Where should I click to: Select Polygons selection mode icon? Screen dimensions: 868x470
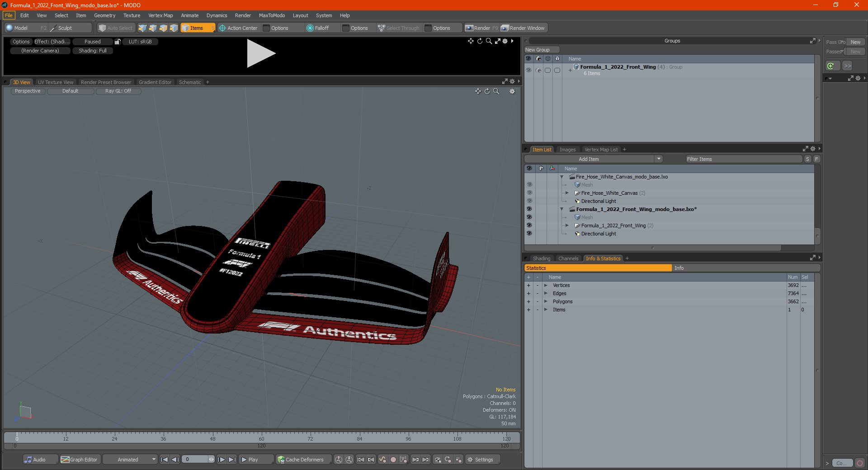(x=163, y=28)
